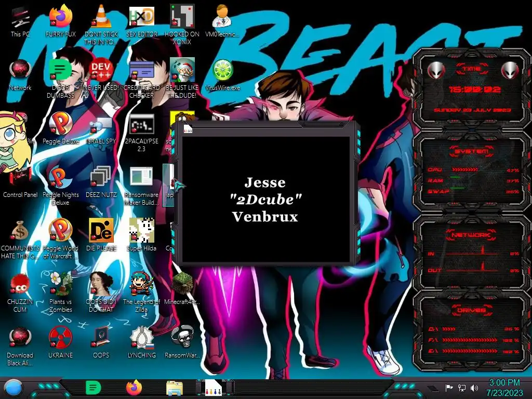Click the TIME gadget header
This screenshot has width=532, height=399.
coord(472,69)
